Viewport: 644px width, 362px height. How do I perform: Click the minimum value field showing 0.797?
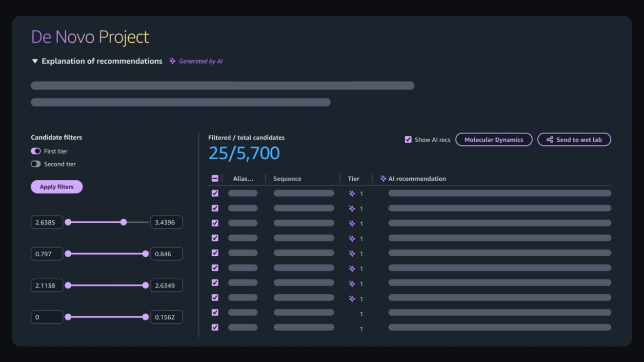point(47,254)
